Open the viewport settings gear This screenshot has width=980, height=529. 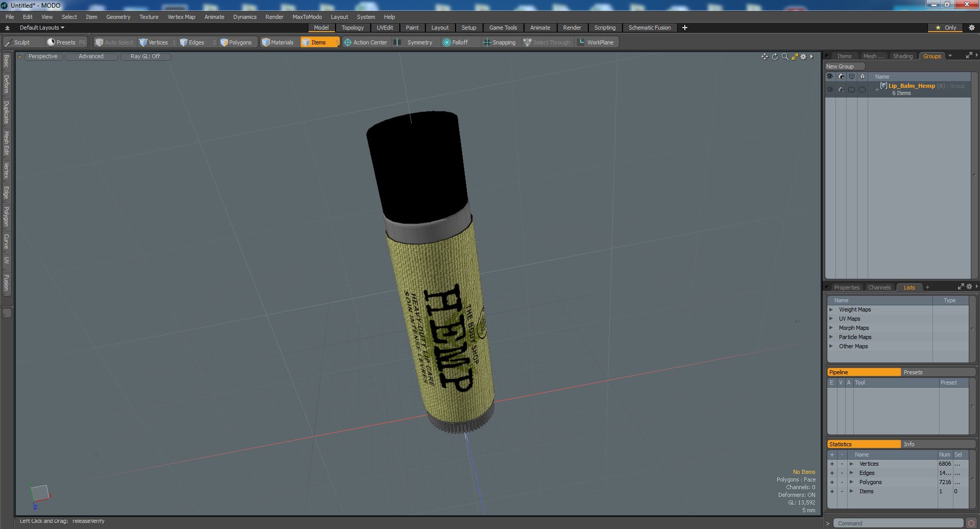click(x=803, y=57)
